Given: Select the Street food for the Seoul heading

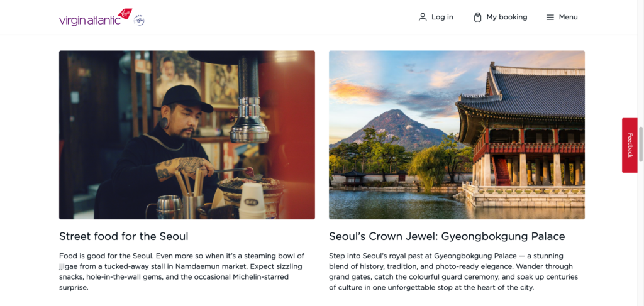Looking at the screenshot, I should (124, 237).
